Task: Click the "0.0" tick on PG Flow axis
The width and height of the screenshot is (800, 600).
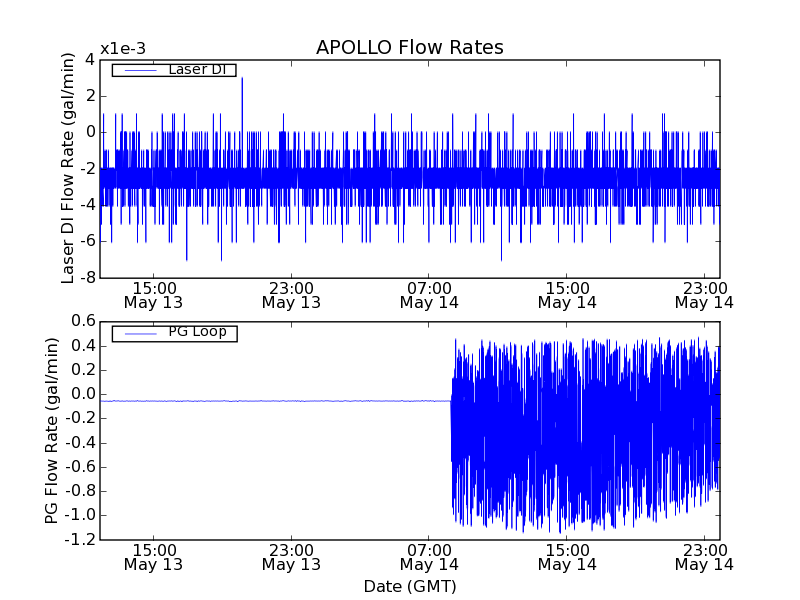Action: 83,394
